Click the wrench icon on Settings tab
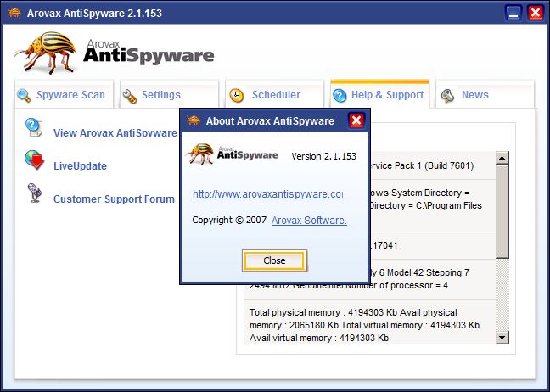This screenshot has height=392, width=550. pos(129,96)
